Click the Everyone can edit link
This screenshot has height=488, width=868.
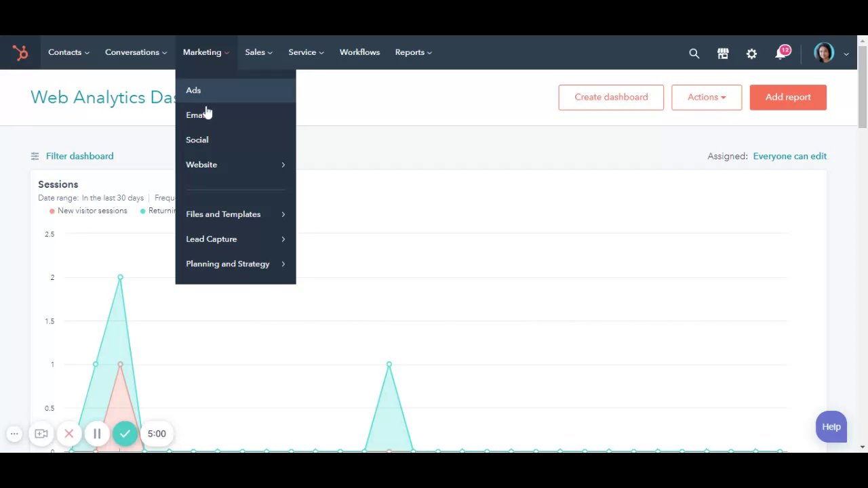point(789,156)
